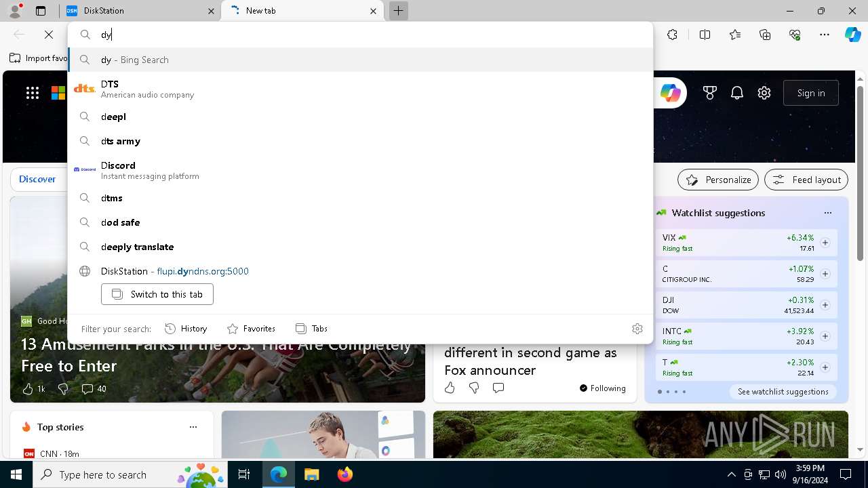Add INTC to the watchlist
868x488 pixels.
point(825,336)
